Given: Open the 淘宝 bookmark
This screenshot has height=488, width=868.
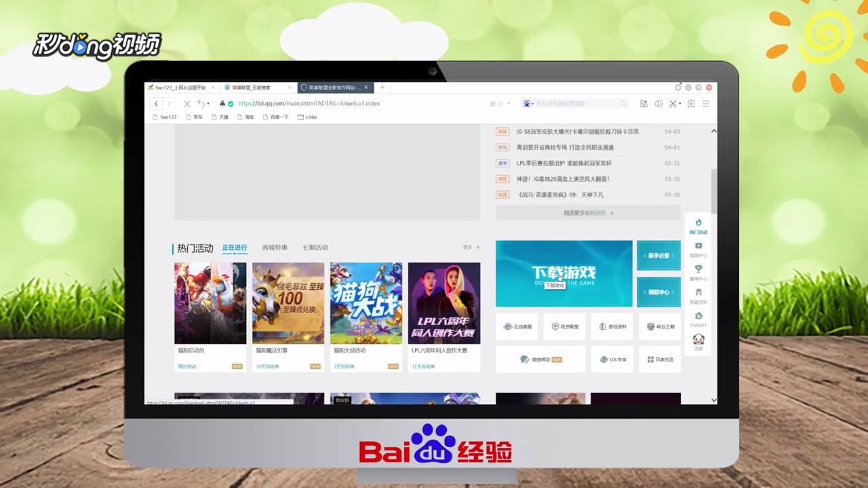Looking at the screenshot, I should point(245,117).
